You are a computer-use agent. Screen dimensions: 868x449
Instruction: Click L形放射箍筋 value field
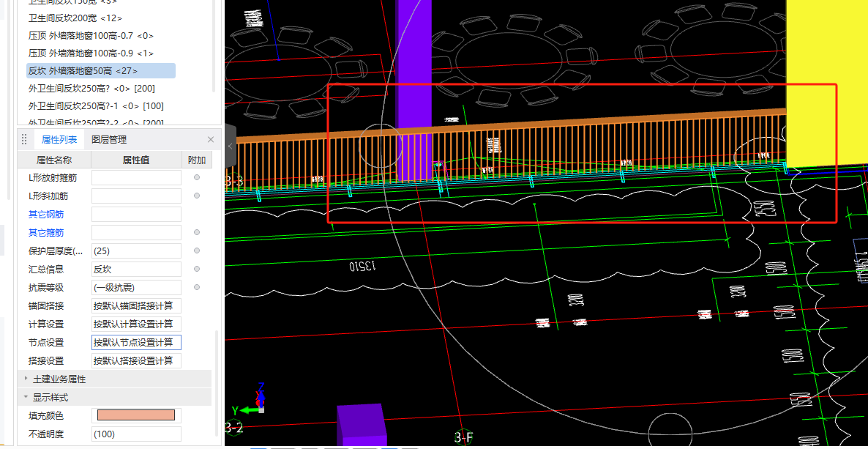tap(136, 177)
